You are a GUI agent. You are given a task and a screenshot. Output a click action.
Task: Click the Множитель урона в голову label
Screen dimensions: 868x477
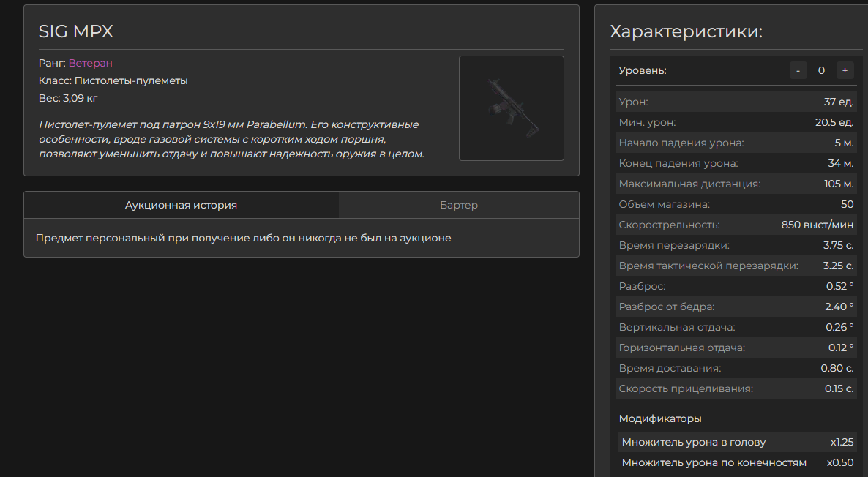coord(694,442)
